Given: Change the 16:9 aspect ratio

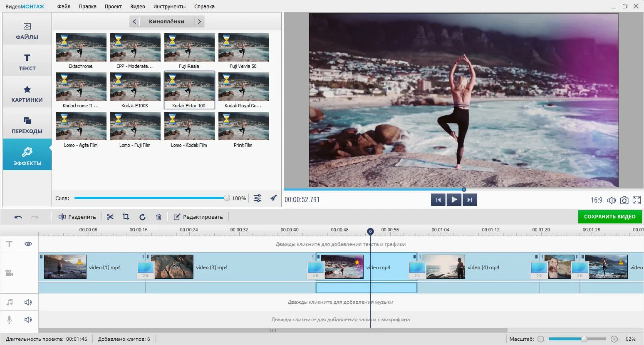Looking at the screenshot, I should tap(596, 200).
